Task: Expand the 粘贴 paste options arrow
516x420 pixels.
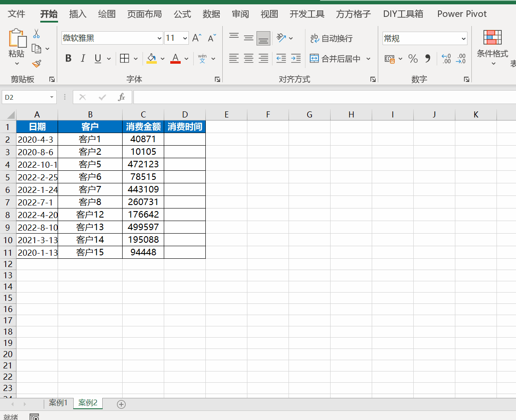Action: [x=17, y=64]
